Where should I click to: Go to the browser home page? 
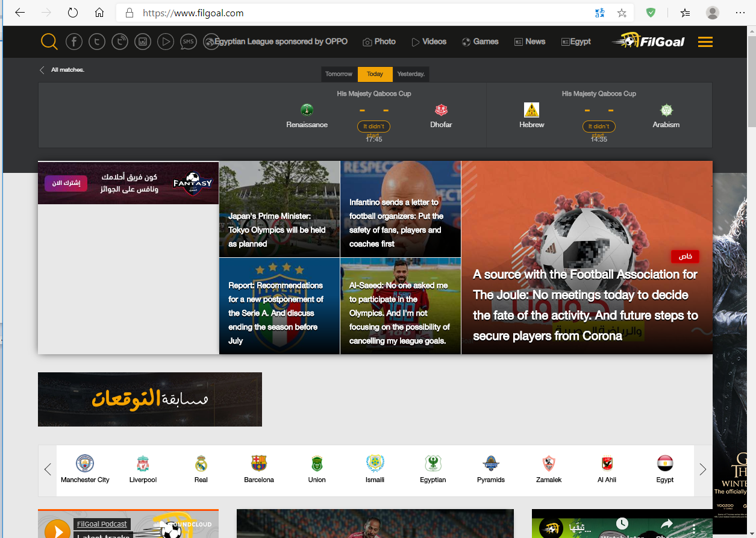click(x=99, y=13)
